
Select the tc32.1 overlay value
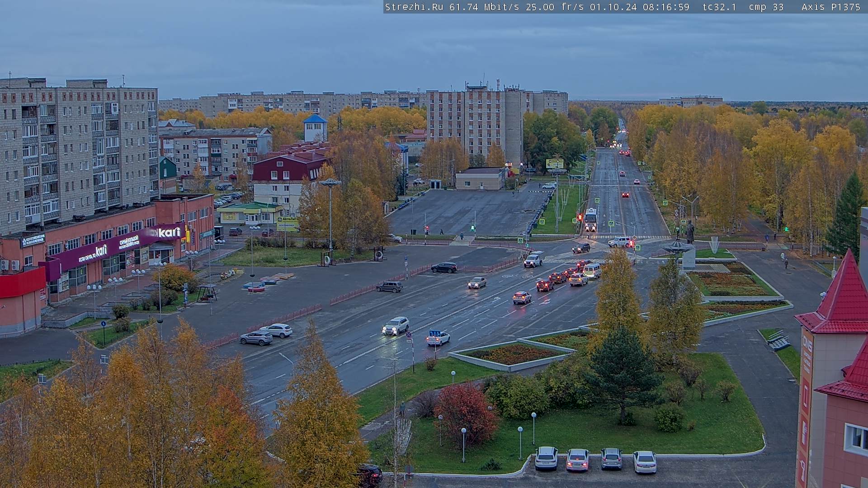pyautogui.click(x=719, y=7)
